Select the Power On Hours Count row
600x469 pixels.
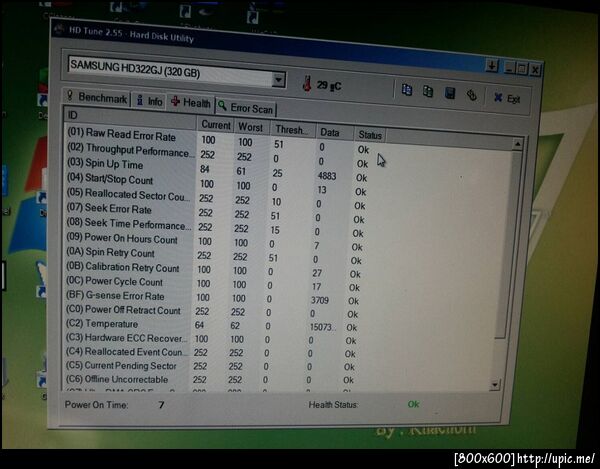[214, 240]
